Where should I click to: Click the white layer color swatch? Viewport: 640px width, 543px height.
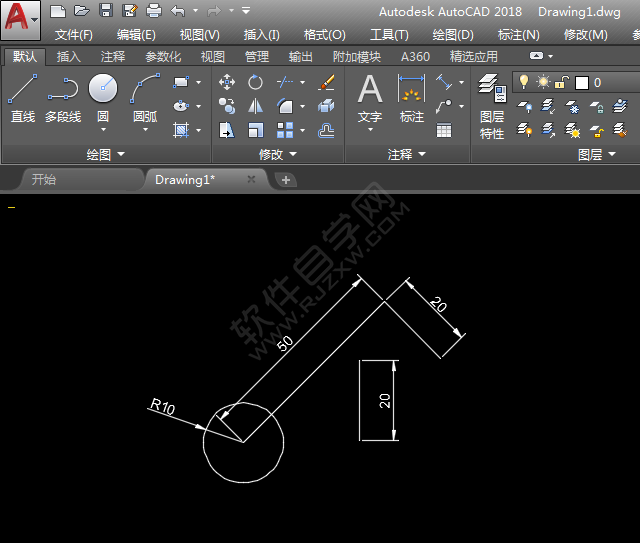point(581,82)
